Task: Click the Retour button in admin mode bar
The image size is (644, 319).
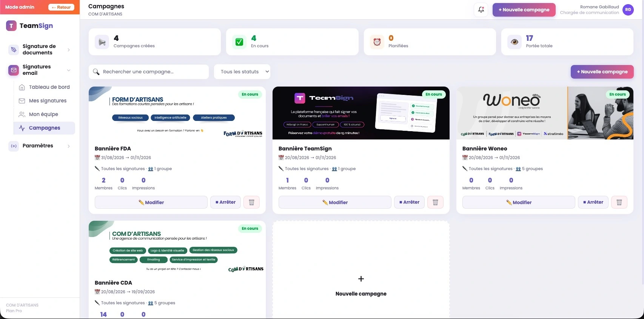Action: point(61,7)
